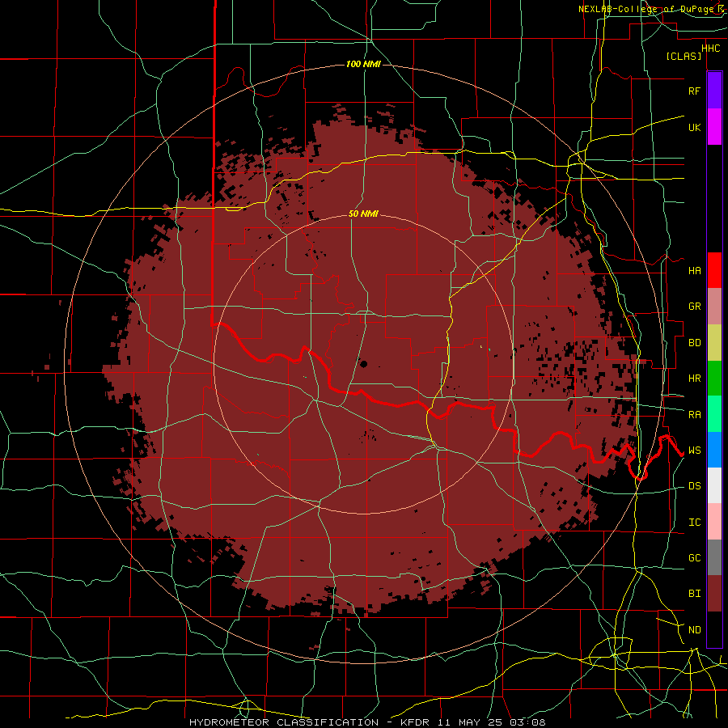Image resolution: width=728 pixels, height=728 pixels.
Task: Select the GR pink legend swatch
Action: [714, 306]
